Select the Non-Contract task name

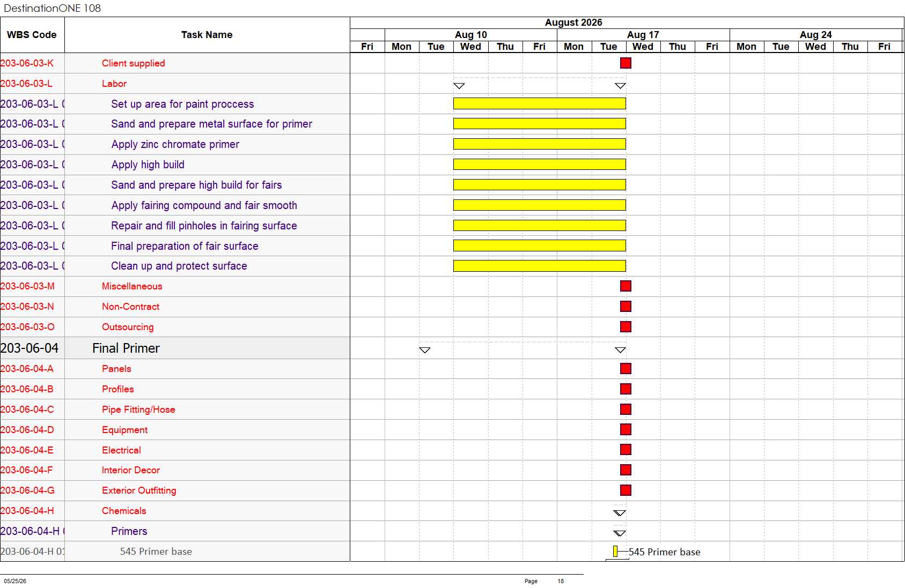(x=131, y=307)
